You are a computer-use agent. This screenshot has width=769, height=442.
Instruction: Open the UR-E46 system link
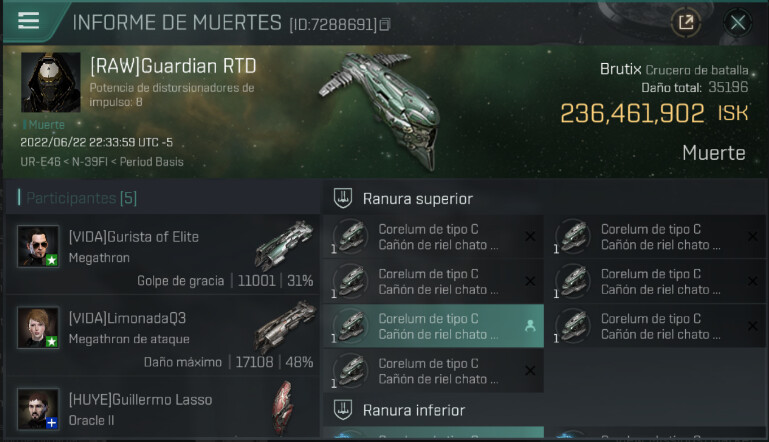40,162
